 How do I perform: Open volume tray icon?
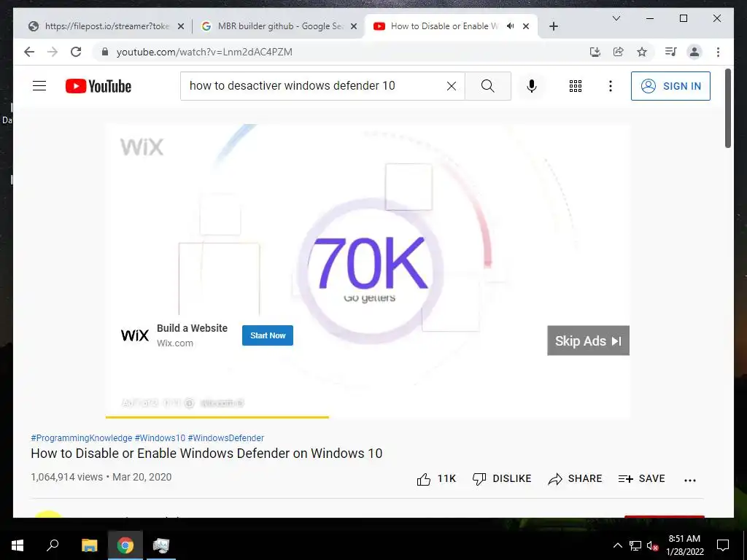coord(651,545)
